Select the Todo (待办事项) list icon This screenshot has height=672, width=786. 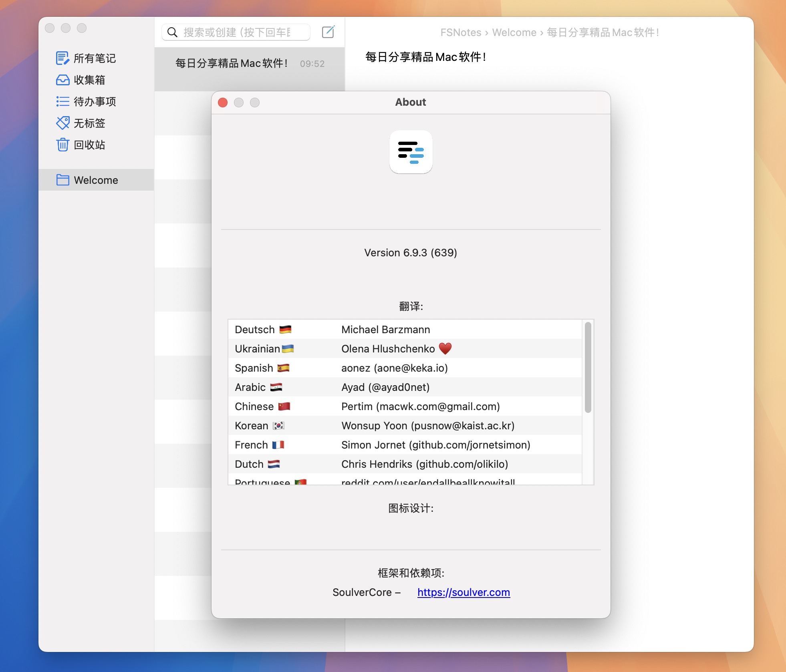[62, 101]
